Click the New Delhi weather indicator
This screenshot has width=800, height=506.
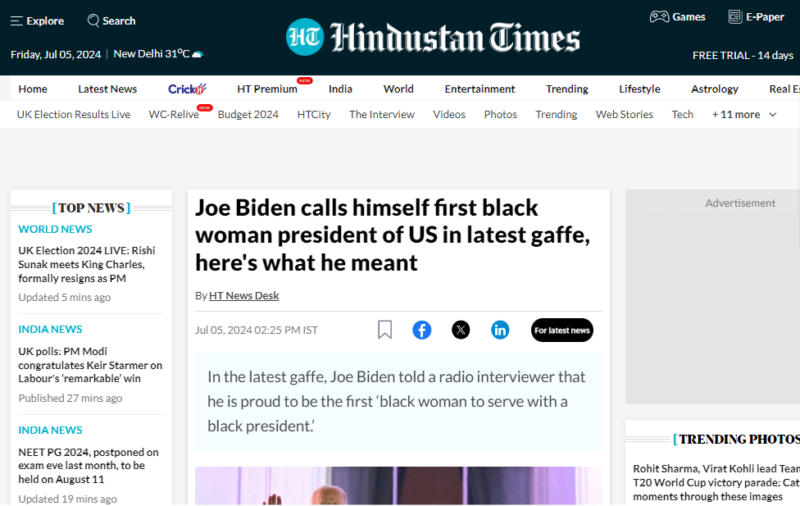[x=158, y=54]
